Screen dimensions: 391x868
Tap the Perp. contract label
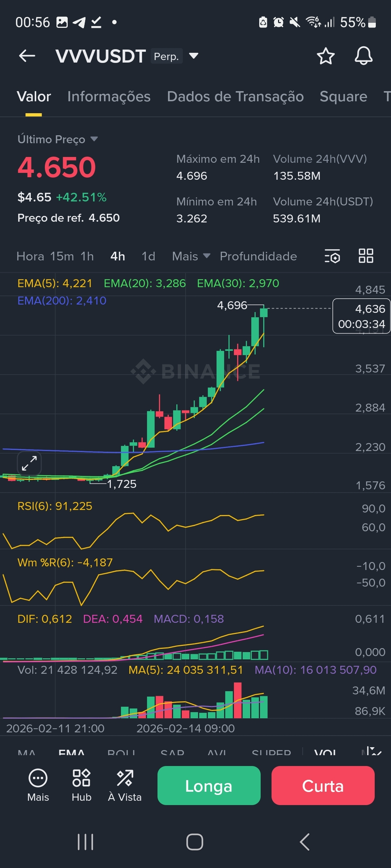[167, 56]
